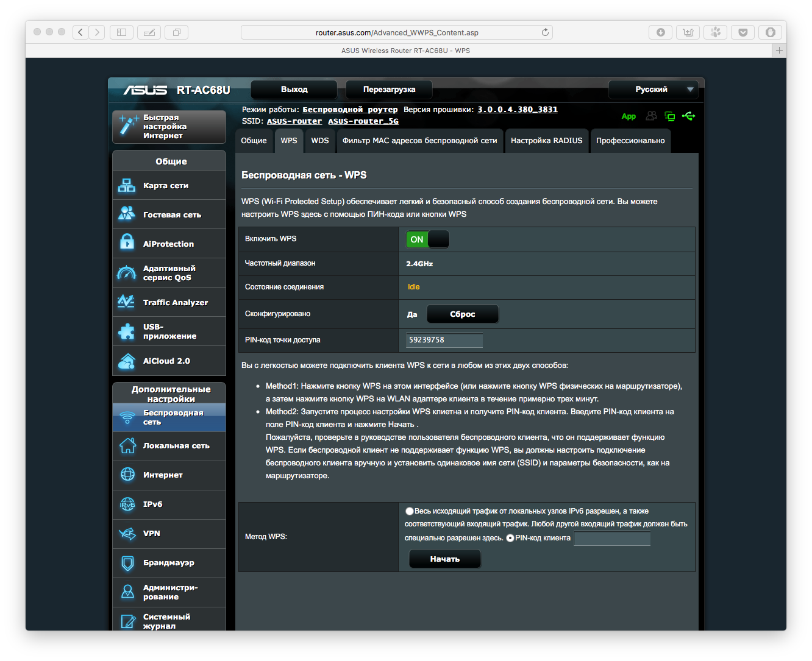Open the Администрирование user icon
The image size is (812, 661).
127,592
